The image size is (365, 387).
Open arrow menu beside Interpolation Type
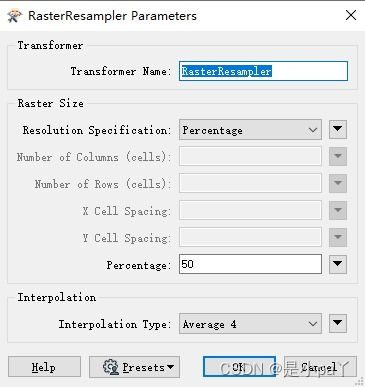338,323
